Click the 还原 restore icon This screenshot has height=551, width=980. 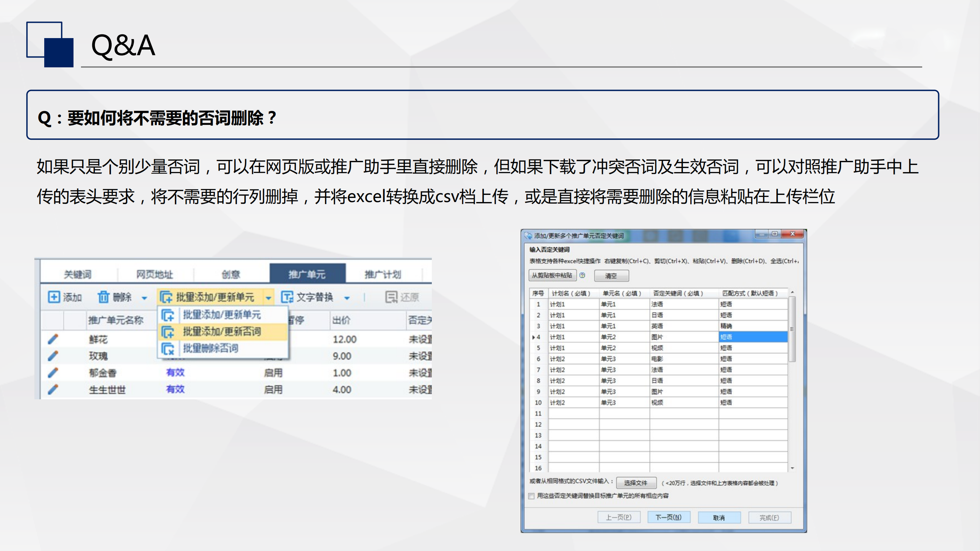point(391,297)
